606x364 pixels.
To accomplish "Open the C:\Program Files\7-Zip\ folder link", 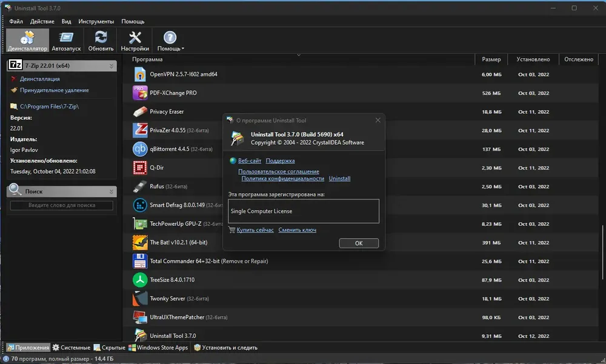I will click(50, 106).
